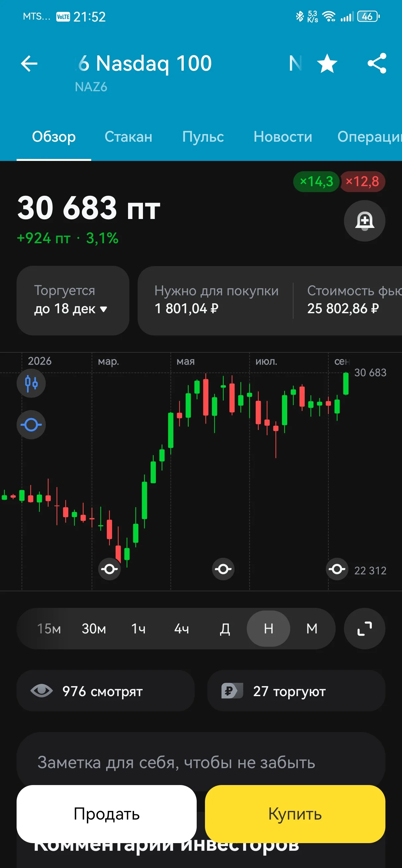Select the Н weekly chart interval

tap(268, 628)
